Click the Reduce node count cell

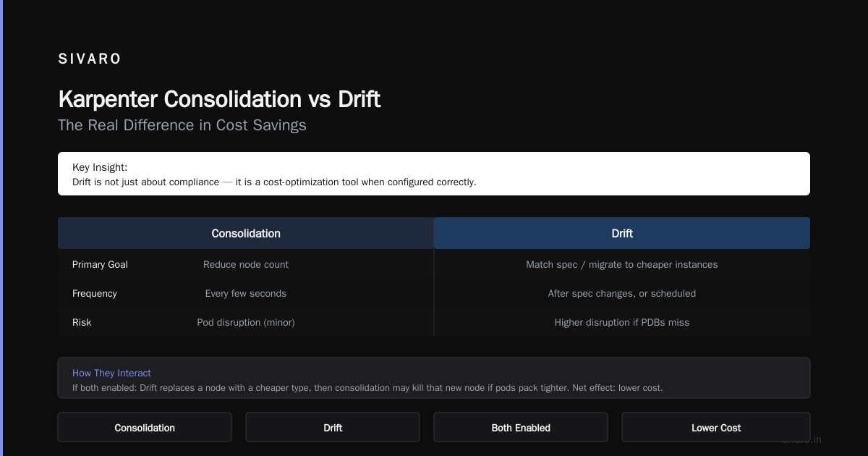click(246, 264)
